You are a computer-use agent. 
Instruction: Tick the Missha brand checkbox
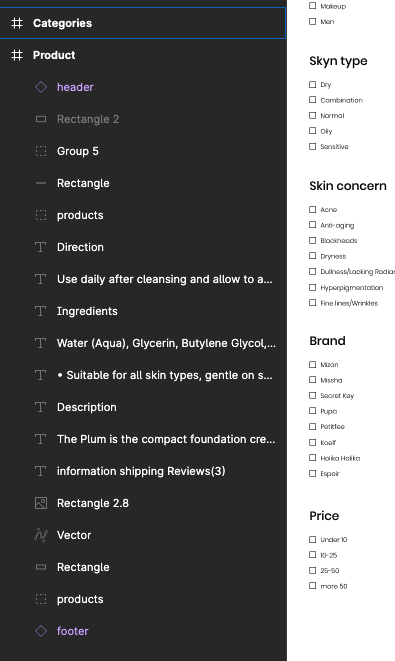point(312,380)
